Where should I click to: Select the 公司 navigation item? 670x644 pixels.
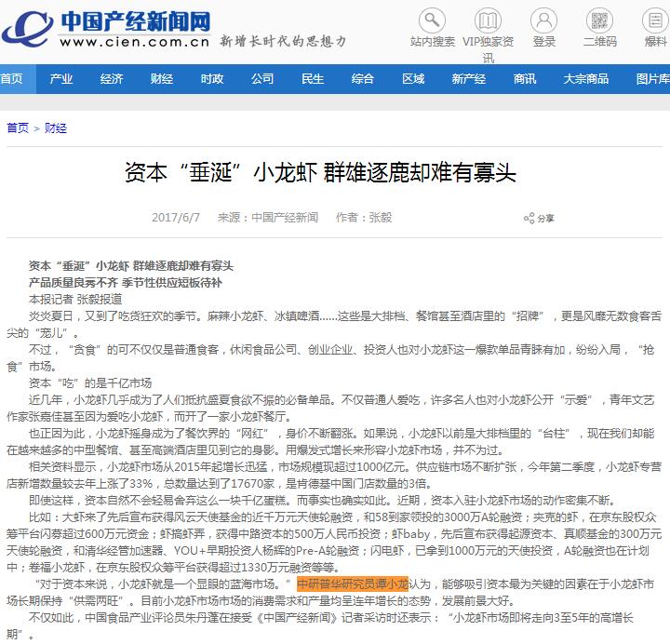262,78
